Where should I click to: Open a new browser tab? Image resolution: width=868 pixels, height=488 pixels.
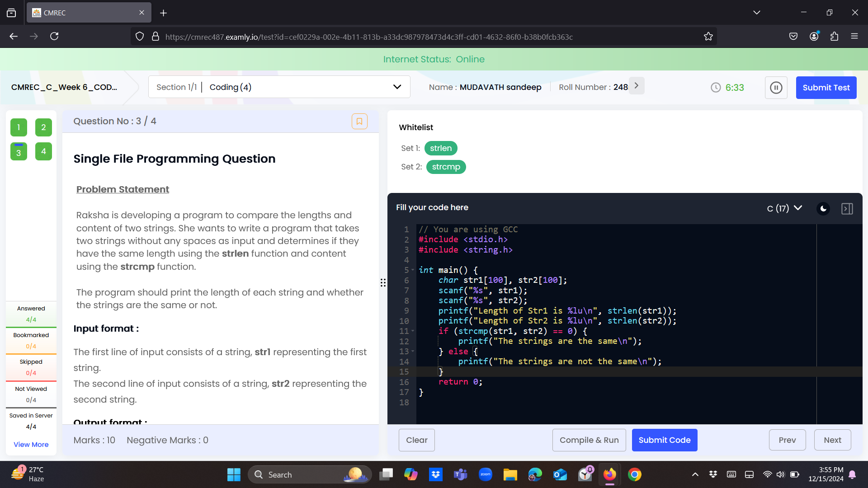[x=164, y=13]
